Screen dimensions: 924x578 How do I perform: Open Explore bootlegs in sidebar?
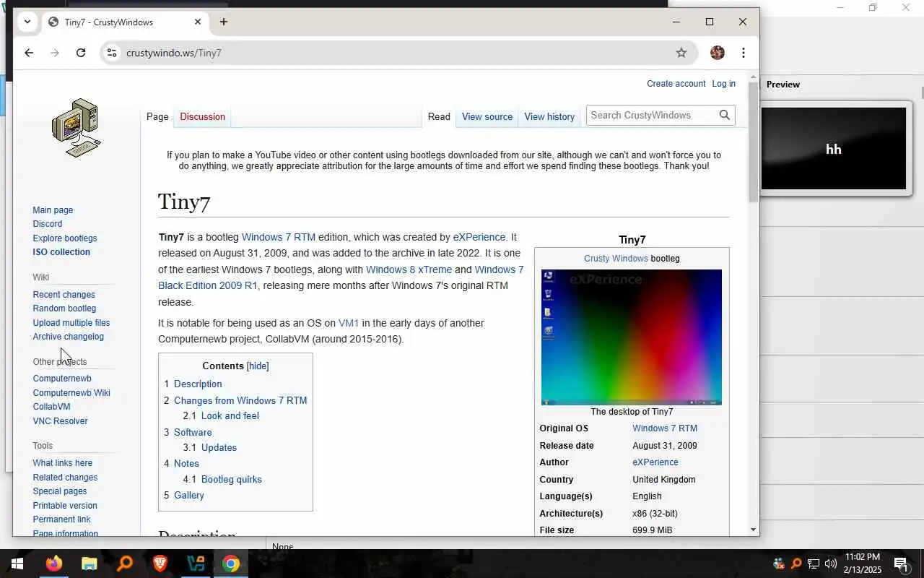(64, 238)
